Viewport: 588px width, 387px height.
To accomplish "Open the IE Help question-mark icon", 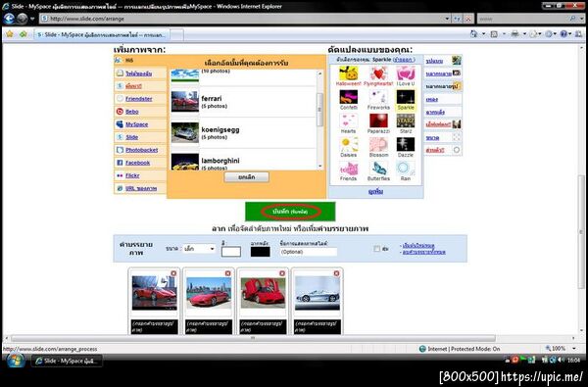I will pos(563,34).
